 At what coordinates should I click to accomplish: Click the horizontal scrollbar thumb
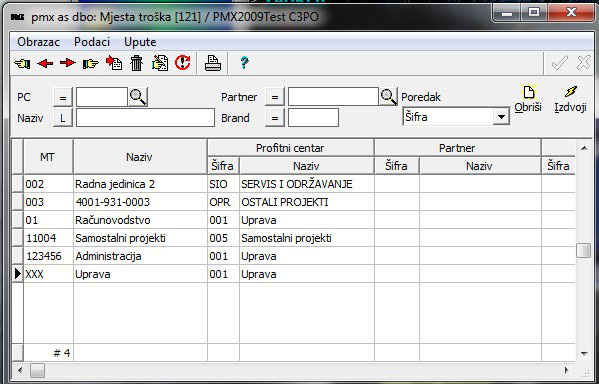(x=37, y=370)
